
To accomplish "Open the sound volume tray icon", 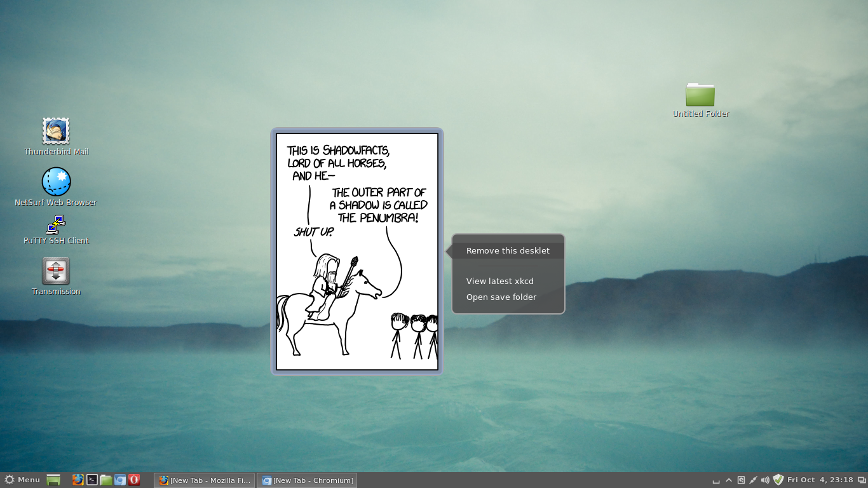I will point(765,480).
